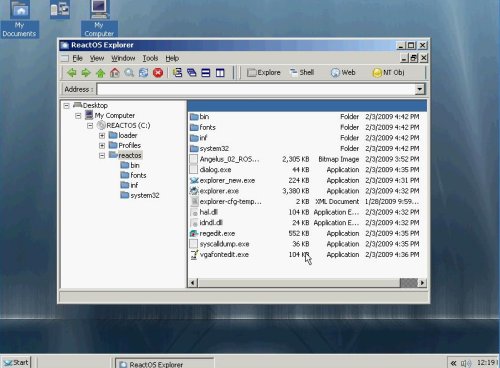Select the system32 folder in tree
The height and width of the screenshot is (368, 500).
point(145,196)
